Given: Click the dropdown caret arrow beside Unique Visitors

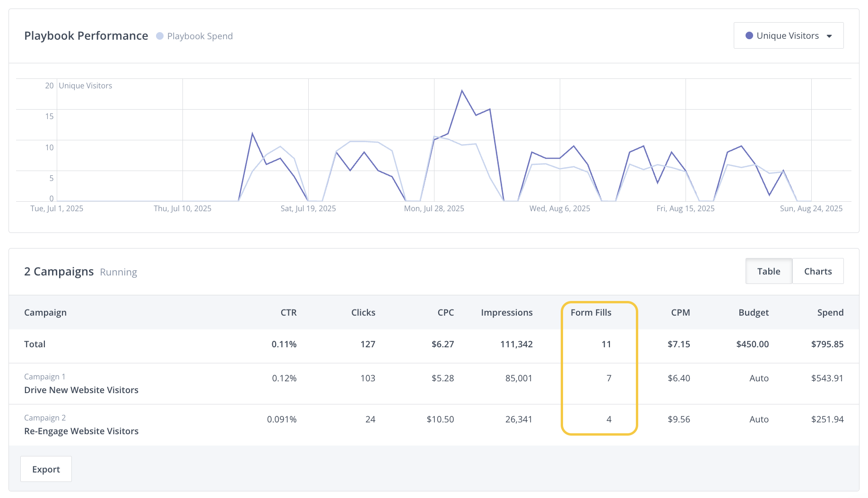Looking at the screenshot, I should point(829,36).
